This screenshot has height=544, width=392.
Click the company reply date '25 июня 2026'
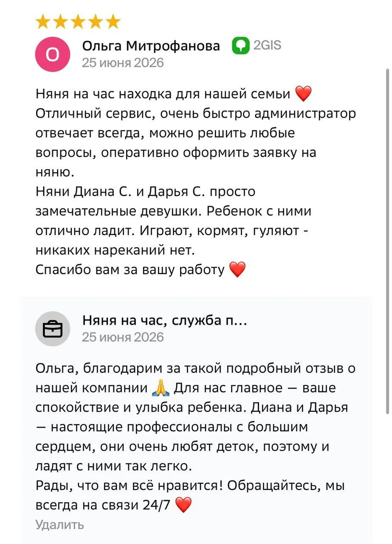tap(123, 337)
